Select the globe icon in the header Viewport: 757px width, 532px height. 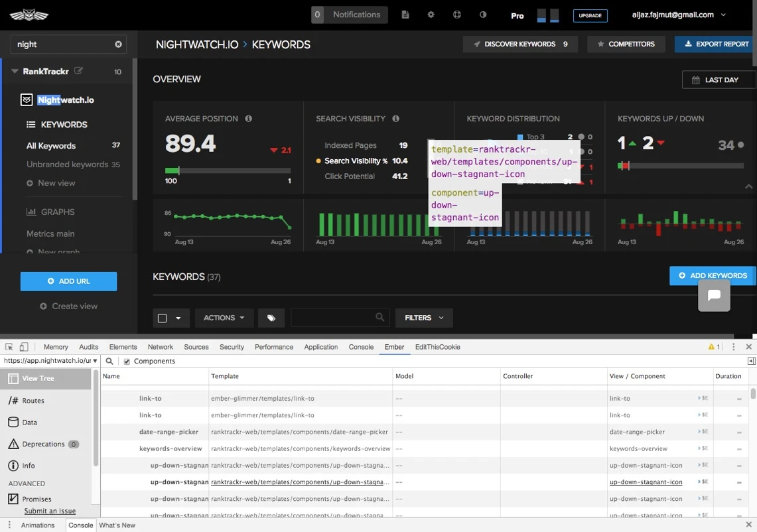click(457, 14)
